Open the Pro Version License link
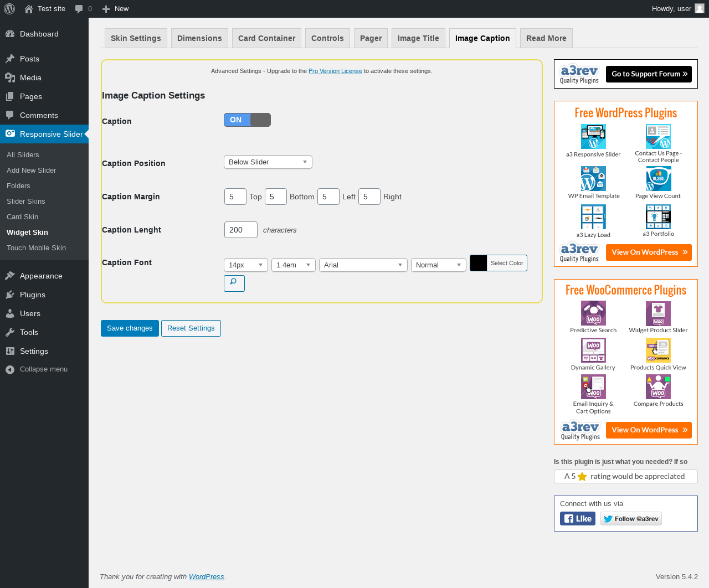709x588 pixels. pos(335,71)
